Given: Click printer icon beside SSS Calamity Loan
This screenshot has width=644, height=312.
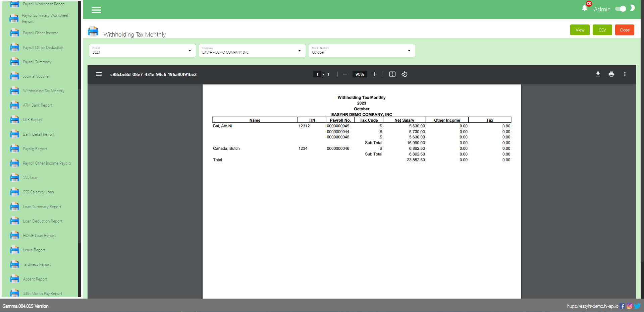Looking at the screenshot, I should pos(14,192).
